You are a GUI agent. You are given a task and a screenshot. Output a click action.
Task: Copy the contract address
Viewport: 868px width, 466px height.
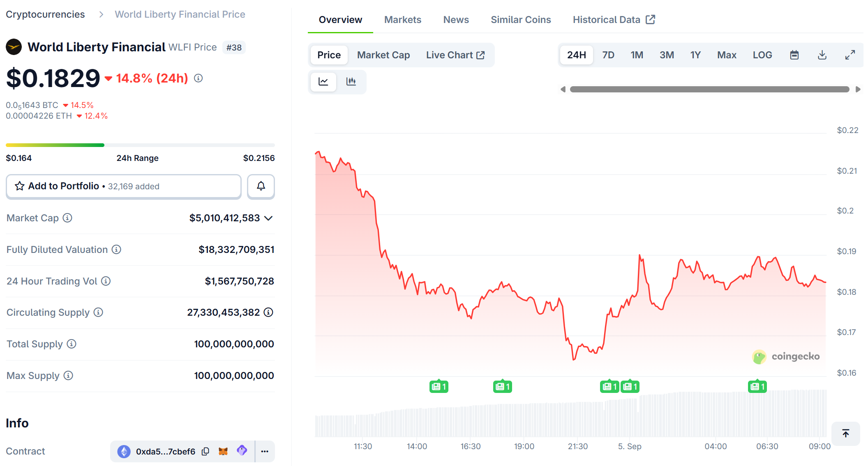(x=205, y=452)
